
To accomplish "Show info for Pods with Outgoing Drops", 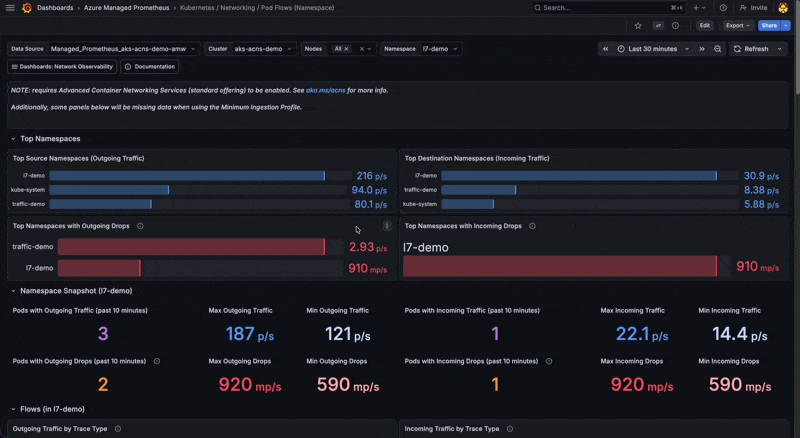I will pos(157,361).
